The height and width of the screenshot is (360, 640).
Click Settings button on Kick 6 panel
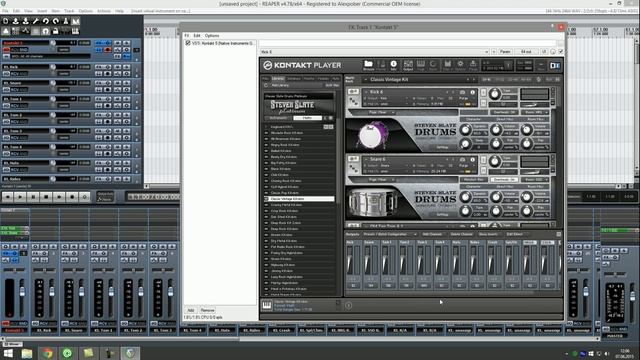[x=442, y=147]
